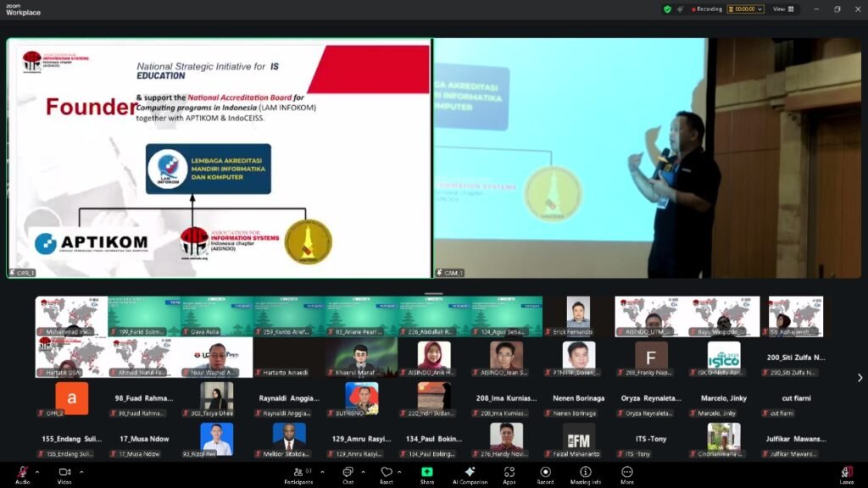This screenshot has width=868, height=488.
Task: Select the 93_Rizqi Awi participant tile
Action: pos(216,440)
